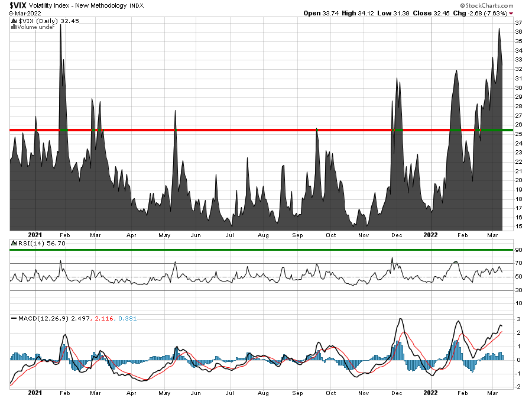Click the Jul label under the price chart

pos(229,234)
